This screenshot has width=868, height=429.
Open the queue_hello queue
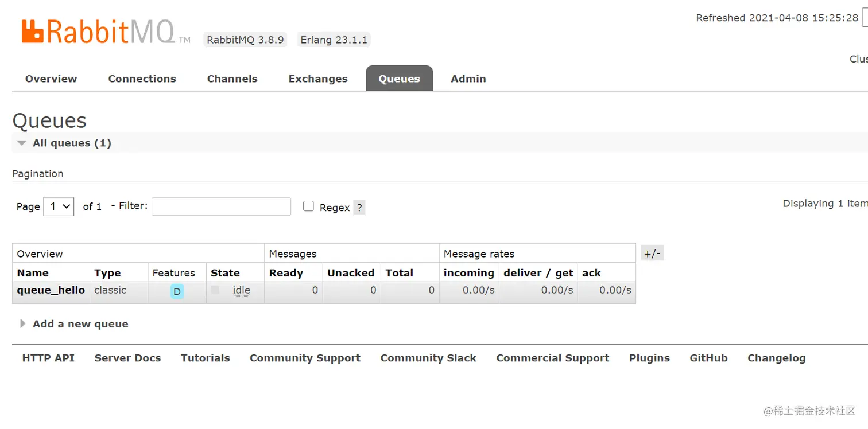click(51, 290)
